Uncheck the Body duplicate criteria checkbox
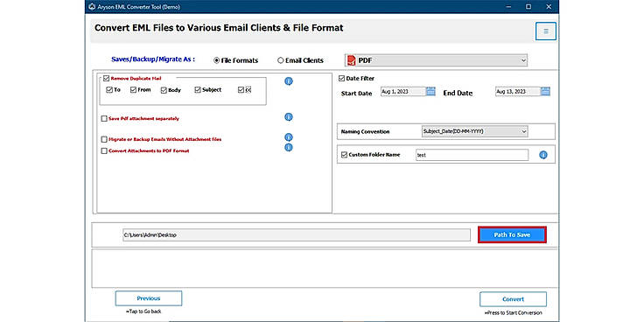The width and height of the screenshot is (644, 322). (164, 90)
